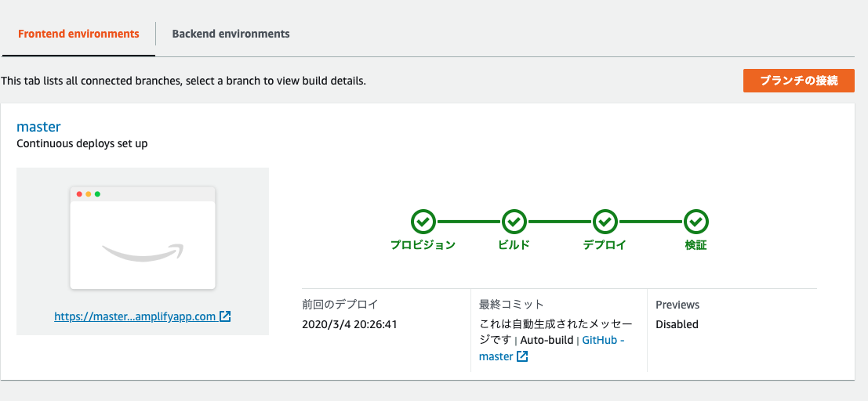Click the Previews Disabled status
This screenshot has height=401, width=868.
[677, 324]
